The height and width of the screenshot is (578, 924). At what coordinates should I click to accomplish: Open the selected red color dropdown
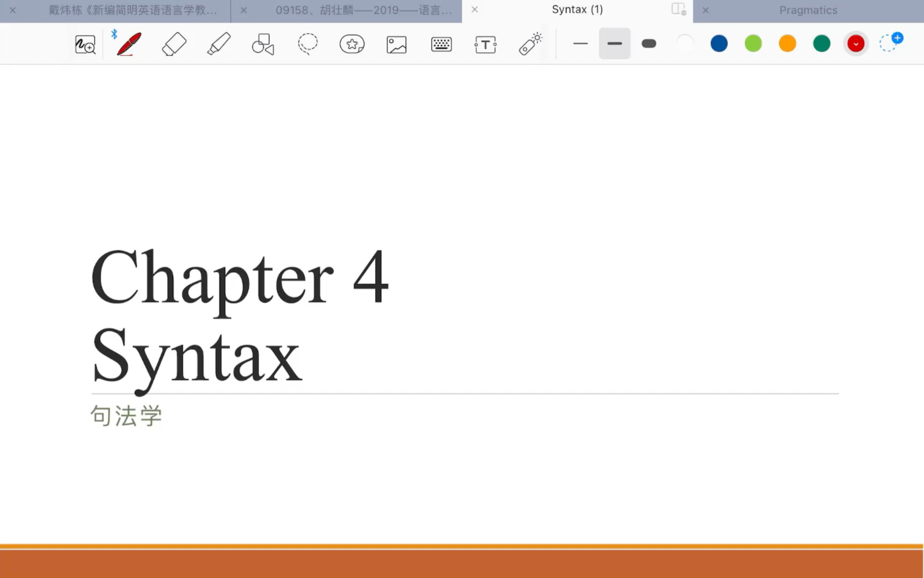[x=856, y=44]
